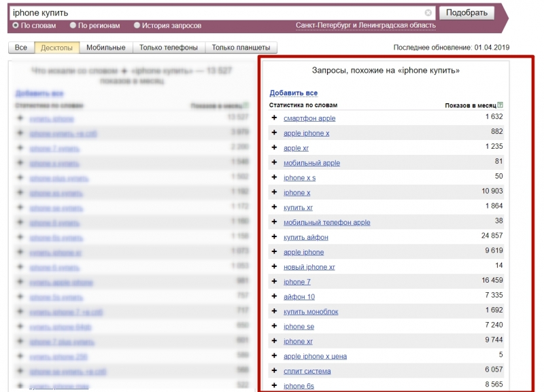Add 'сплит система' using the plus icon
544x392 pixels.
(x=275, y=371)
